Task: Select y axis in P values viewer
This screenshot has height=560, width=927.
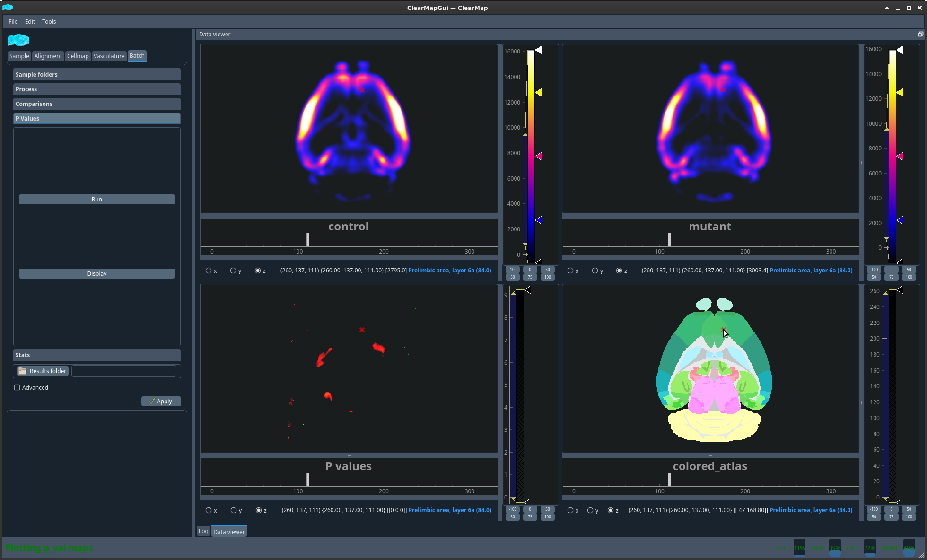Action: click(x=234, y=510)
